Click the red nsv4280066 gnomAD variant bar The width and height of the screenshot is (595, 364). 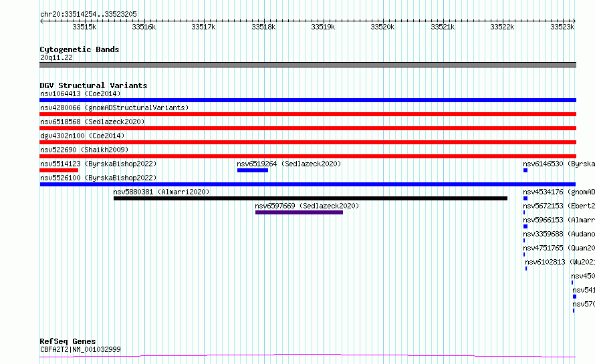click(308, 114)
